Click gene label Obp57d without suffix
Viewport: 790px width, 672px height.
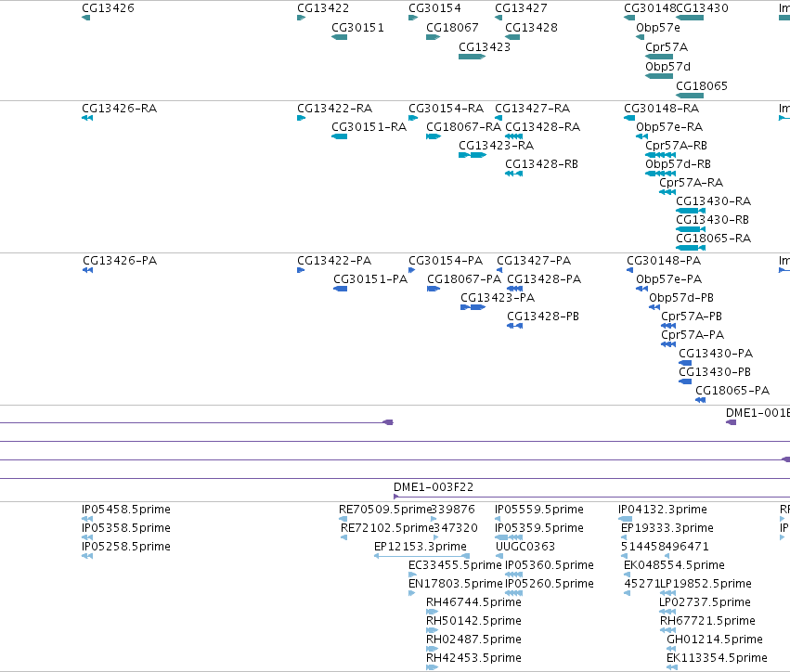(668, 67)
